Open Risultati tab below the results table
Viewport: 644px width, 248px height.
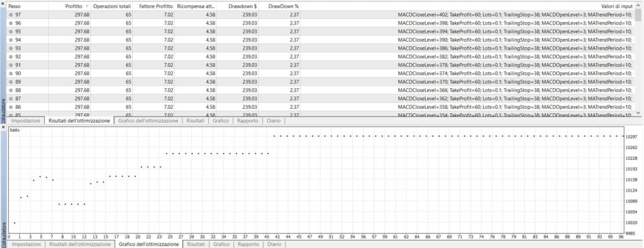point(196,121)
